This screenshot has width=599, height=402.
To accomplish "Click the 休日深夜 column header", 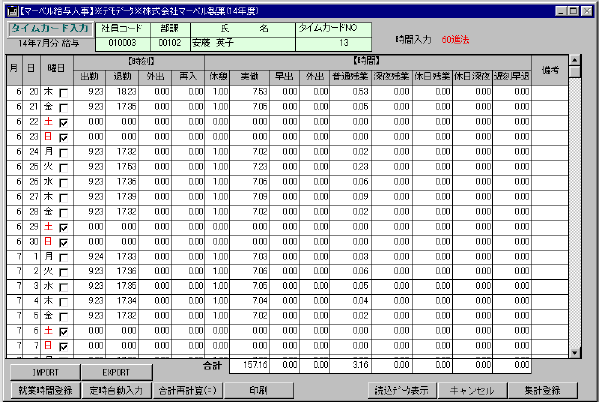I will (473, 77).
